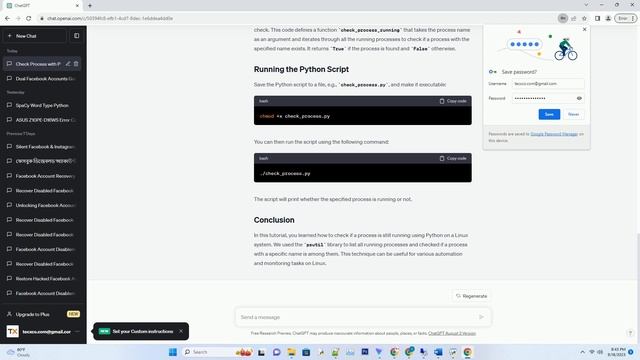Click the send message arrow icon
Image resolution: width=640 pixels, height=360 pixels.
[x=482, y=317]
